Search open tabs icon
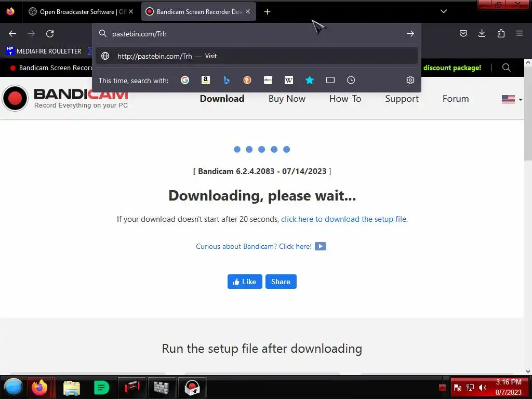The height and width of the screenshot is (399, 532). (330, 80)
